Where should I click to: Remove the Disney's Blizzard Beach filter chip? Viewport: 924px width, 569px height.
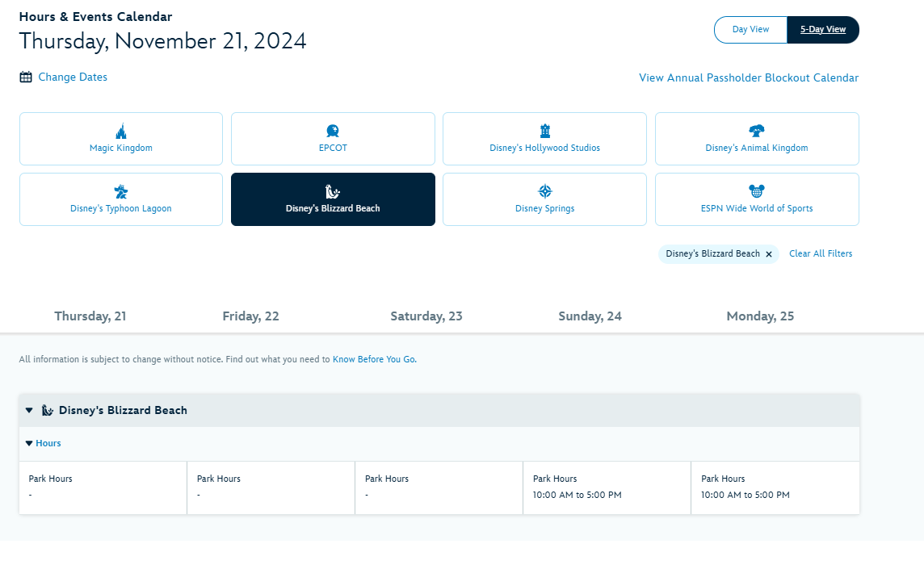click(769, 254)
